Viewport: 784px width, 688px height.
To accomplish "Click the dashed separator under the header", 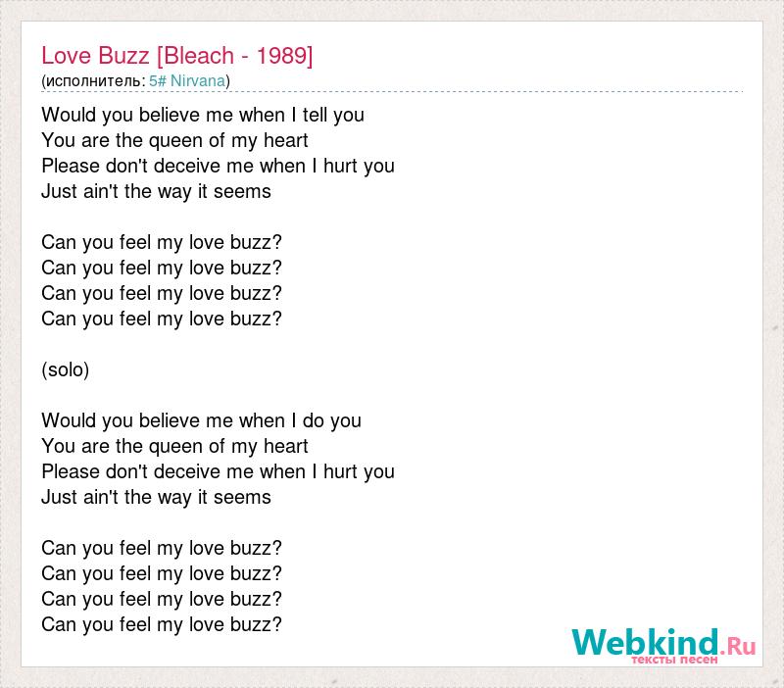I will click(392, 92).
